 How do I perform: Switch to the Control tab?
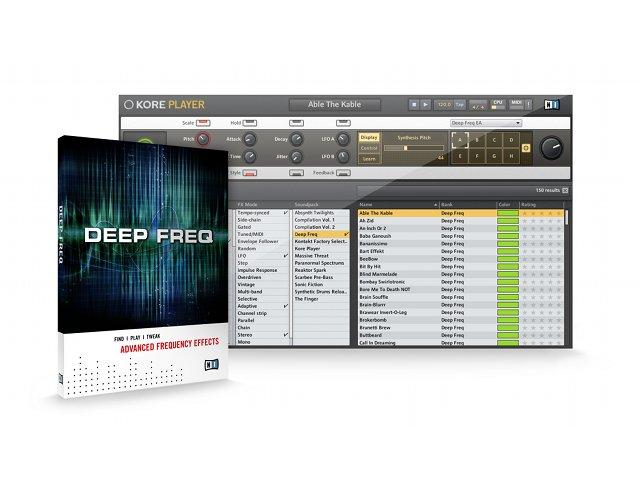point(369,148)
